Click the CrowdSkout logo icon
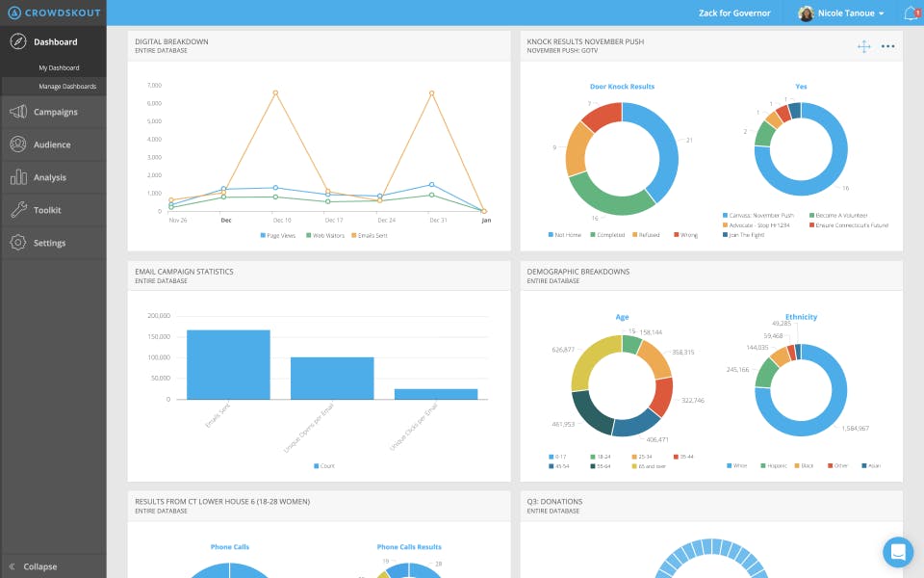The height and width of the screenshot is (578, 924). [x=14, y=13]
